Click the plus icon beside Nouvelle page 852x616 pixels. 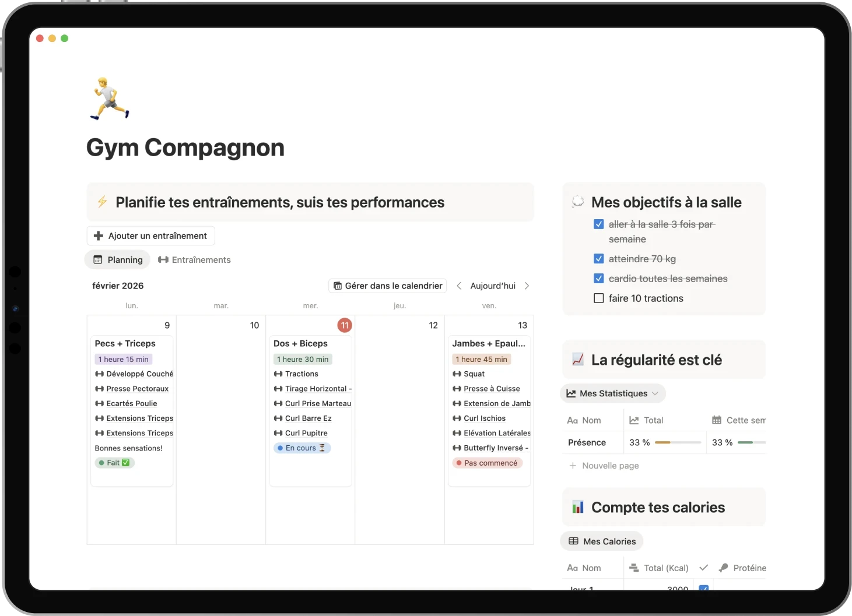[573, 466]
